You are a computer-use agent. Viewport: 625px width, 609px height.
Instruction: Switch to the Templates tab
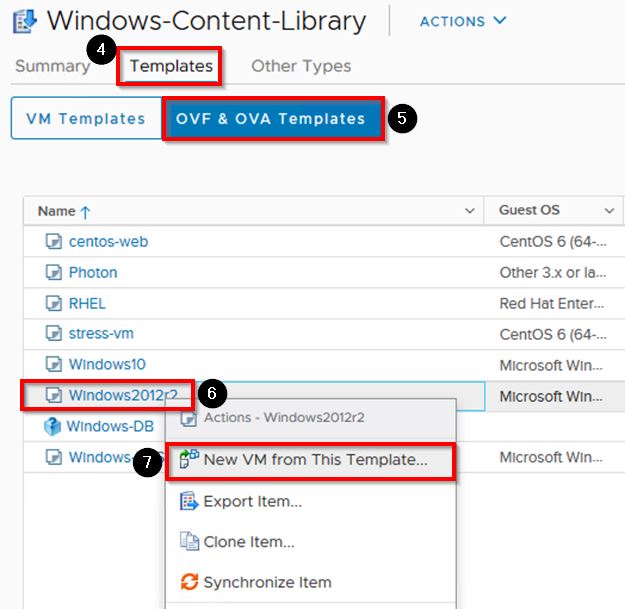[x=171, y=66]
